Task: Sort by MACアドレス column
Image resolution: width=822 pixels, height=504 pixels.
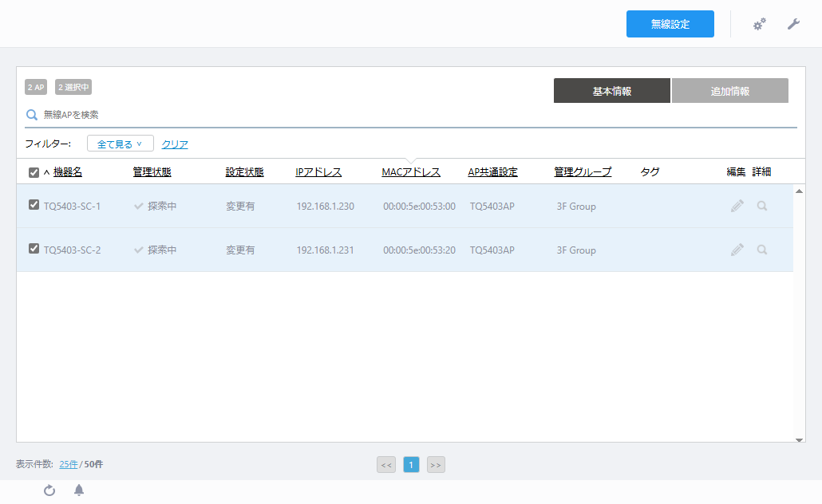Action: coord(411,171)
